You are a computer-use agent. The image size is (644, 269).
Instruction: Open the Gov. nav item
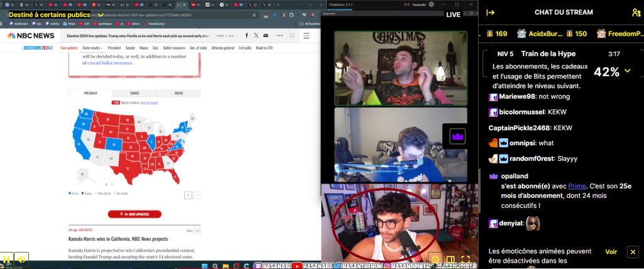(156, 48)
